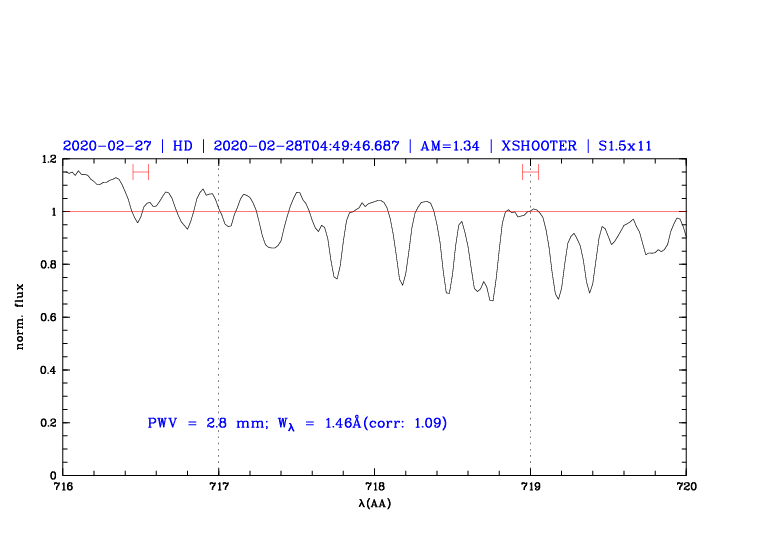Click the 719 x-axis tick label
Viewport: 782px width, 542px height.
click(x=530, y=486)
